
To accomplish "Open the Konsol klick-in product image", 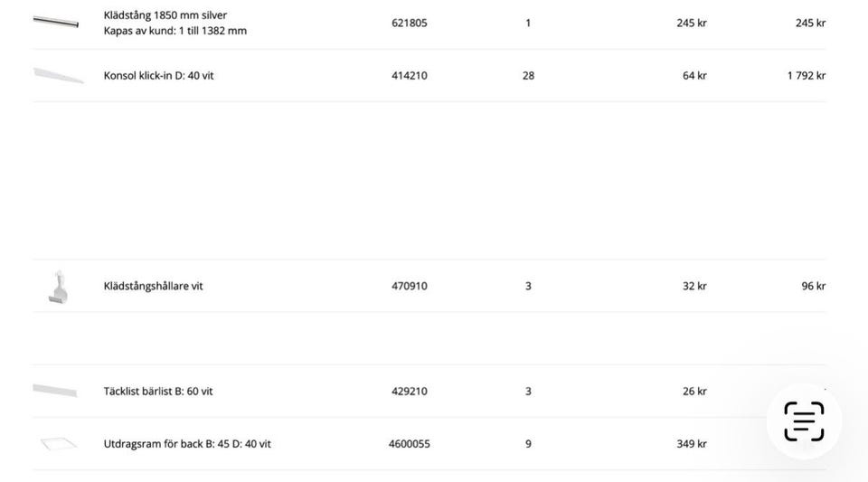I will click(58, 75).
